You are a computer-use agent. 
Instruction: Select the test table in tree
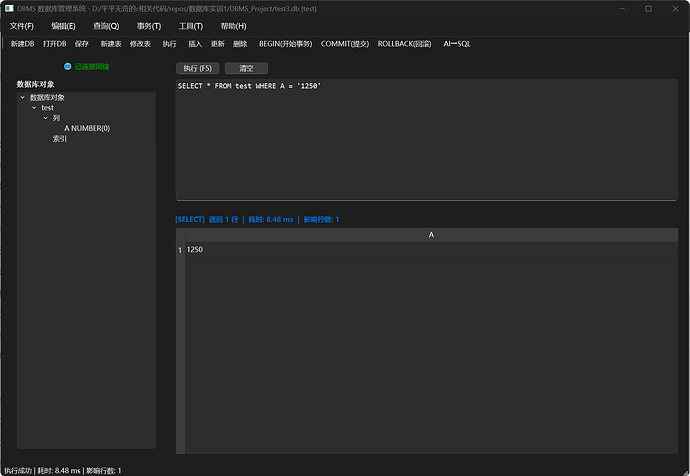tap(48, 108)
